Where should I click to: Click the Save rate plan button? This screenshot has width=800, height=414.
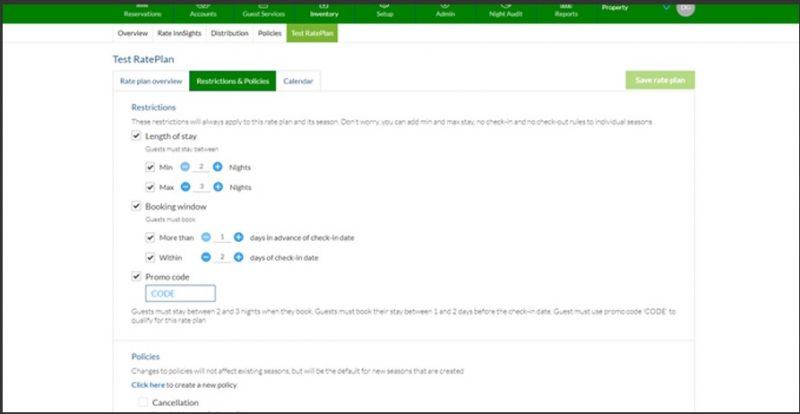click(660, 80)
